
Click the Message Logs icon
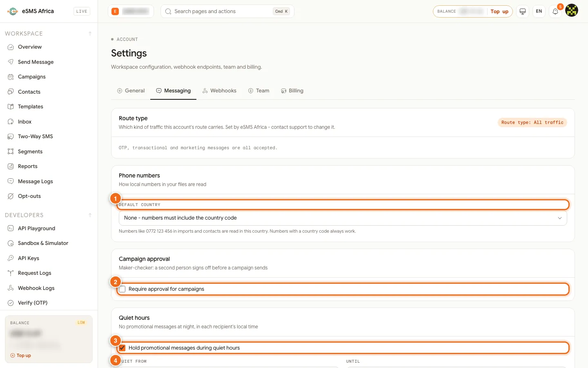click(x=11, y=181)
